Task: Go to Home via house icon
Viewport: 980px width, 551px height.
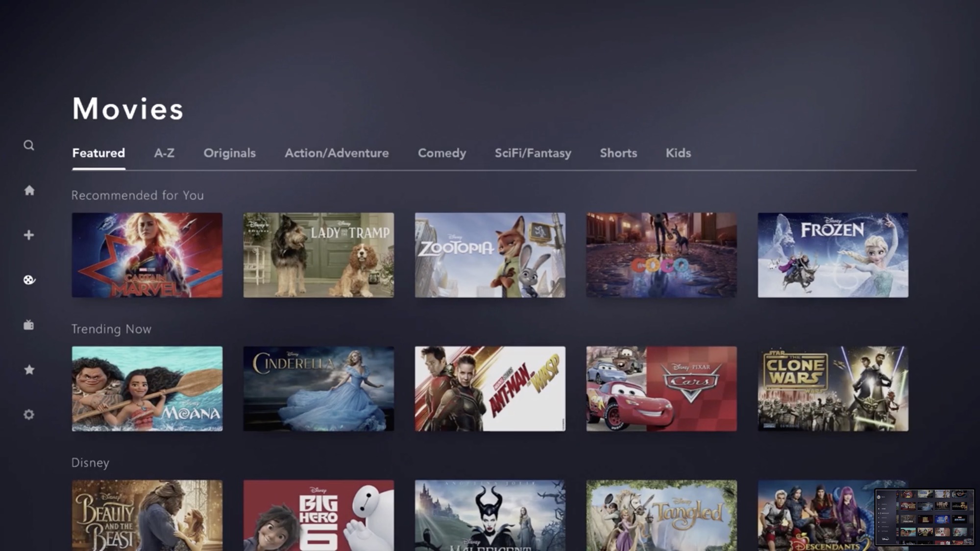Action: pos(29,190)
